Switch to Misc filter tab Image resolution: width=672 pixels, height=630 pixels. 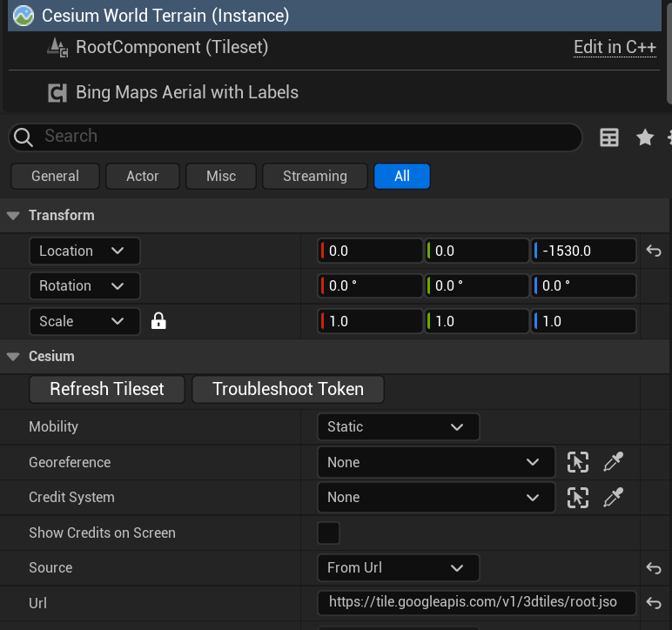pos(221,176)
